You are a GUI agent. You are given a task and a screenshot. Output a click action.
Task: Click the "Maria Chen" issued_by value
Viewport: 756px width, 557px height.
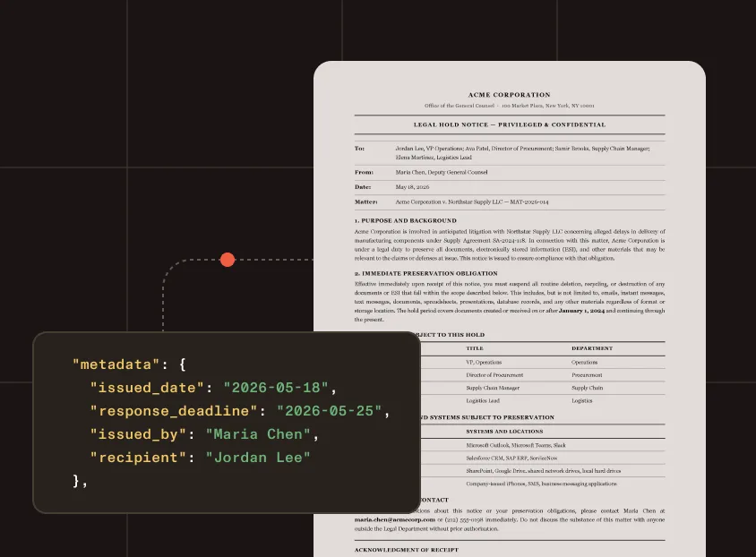coord(258,434)
